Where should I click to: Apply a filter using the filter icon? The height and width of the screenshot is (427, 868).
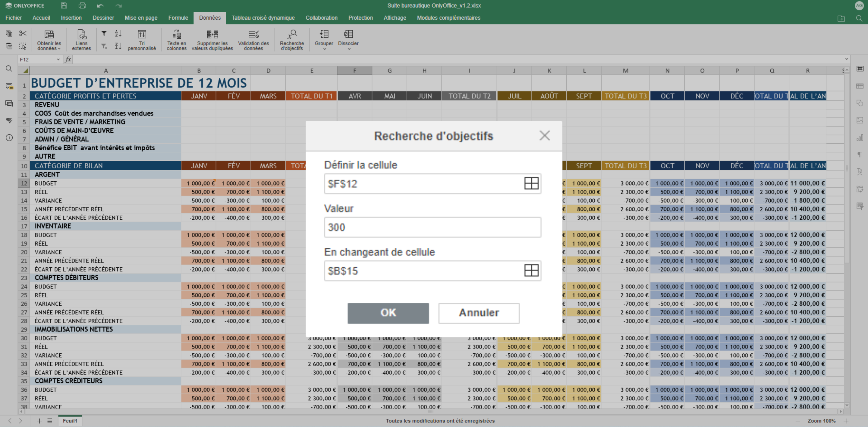(104, 33)
